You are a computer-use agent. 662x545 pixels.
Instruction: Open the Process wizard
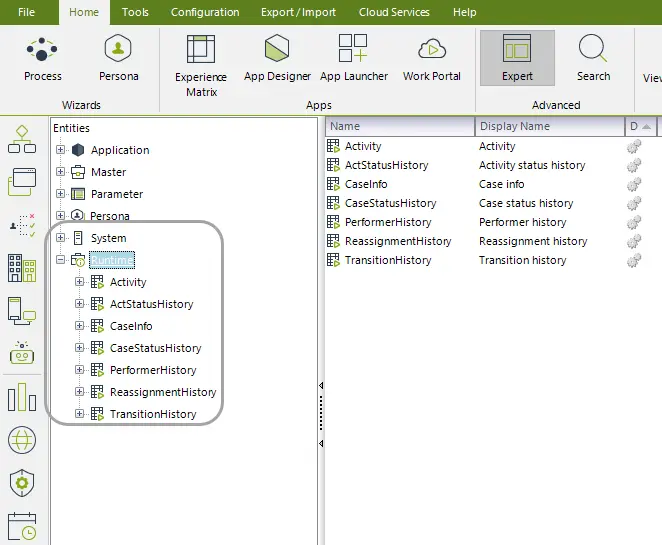point(42,59)
